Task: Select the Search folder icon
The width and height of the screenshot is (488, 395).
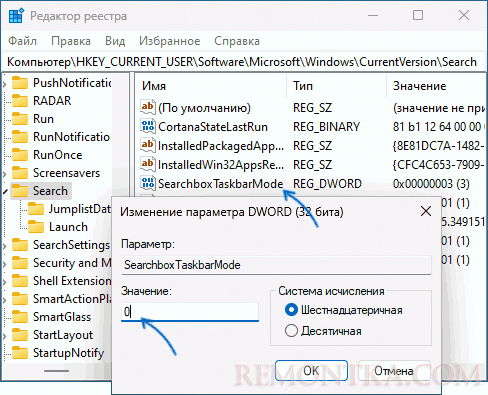Action: [x=20, y=191]
